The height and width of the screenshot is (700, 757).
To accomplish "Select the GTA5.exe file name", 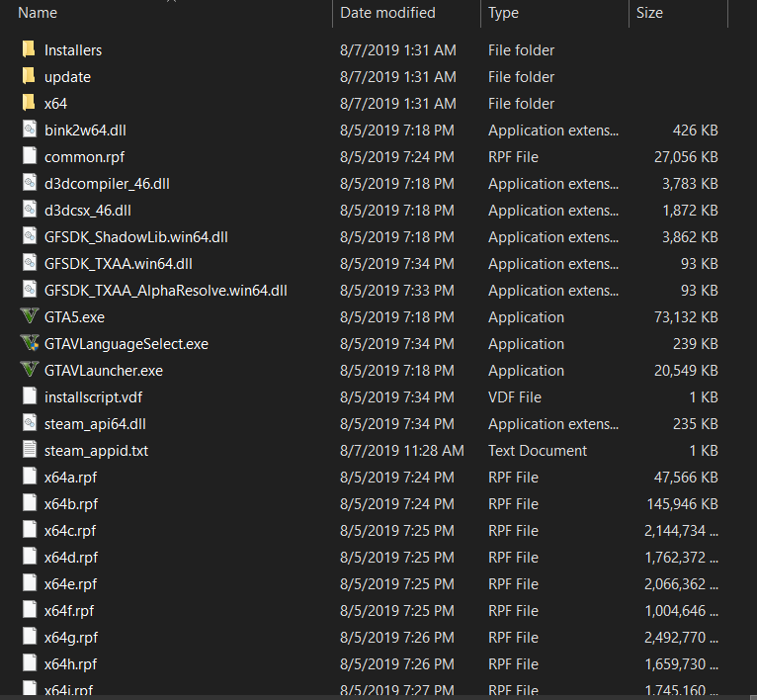I will tap(74, 317).
